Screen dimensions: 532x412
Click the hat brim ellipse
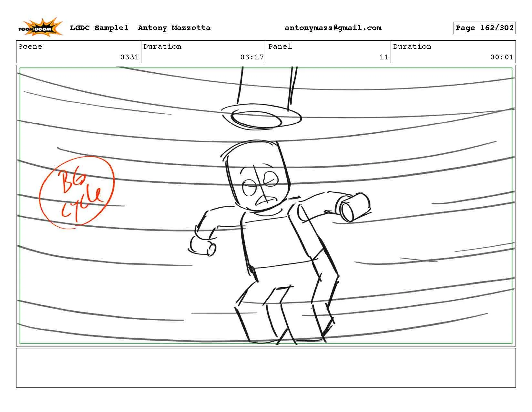(x=261, y=117)
